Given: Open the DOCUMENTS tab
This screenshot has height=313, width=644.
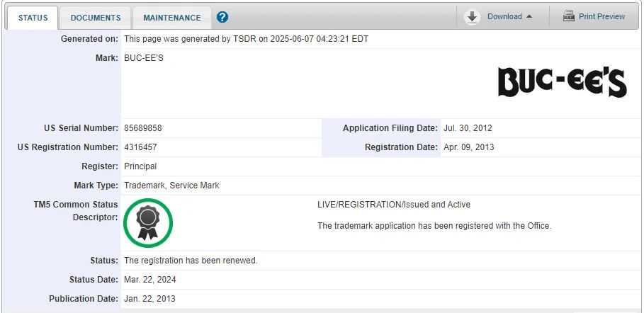Looking at the screenshot, I should (96, 18).
